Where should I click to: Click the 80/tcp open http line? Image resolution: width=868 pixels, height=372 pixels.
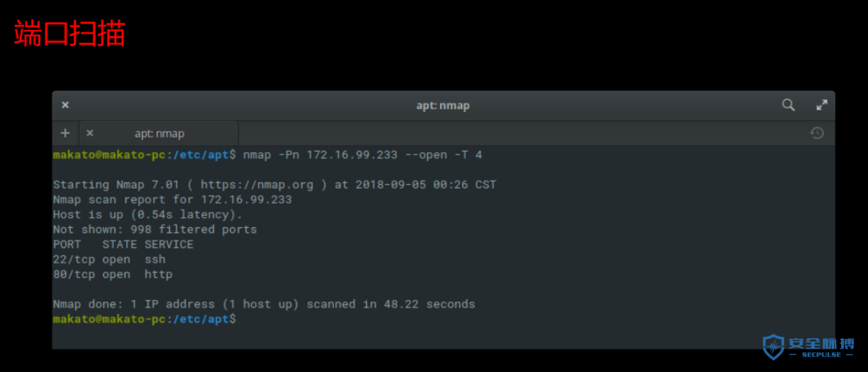coord(112,274)
